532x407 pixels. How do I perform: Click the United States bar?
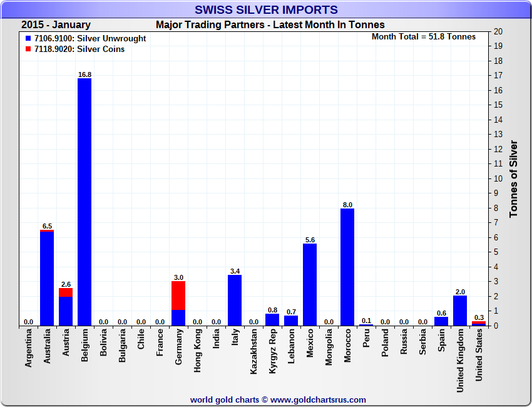point(479,324)
